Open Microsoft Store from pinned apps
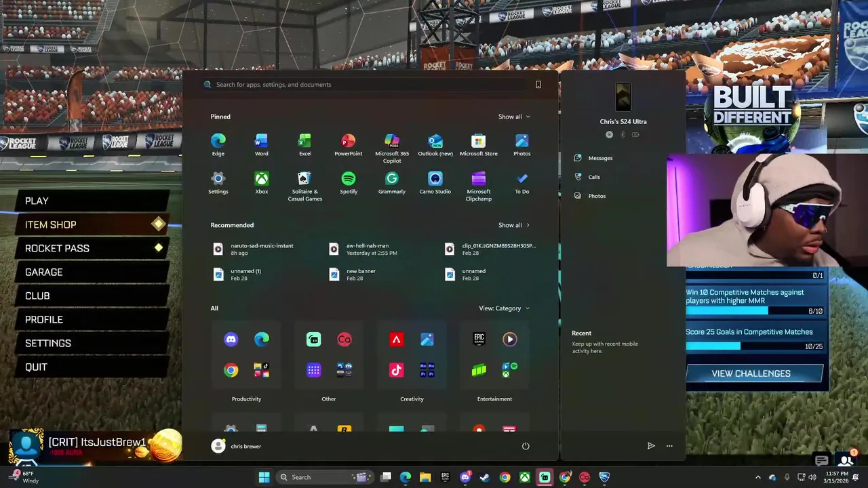The height and width of the screenshot is (488, 868). coord(479,144)
